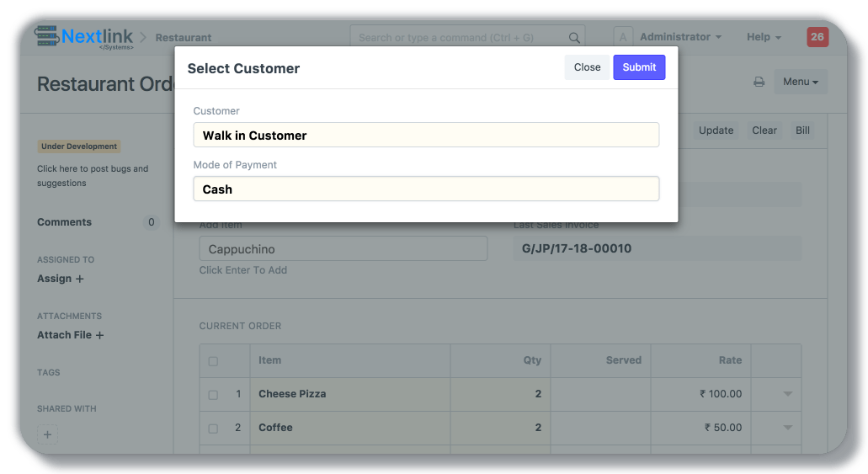The height and width of the screenshot is (474, 868).
Task: Submit the Select Customer dialog
Action: pos(639,67)
